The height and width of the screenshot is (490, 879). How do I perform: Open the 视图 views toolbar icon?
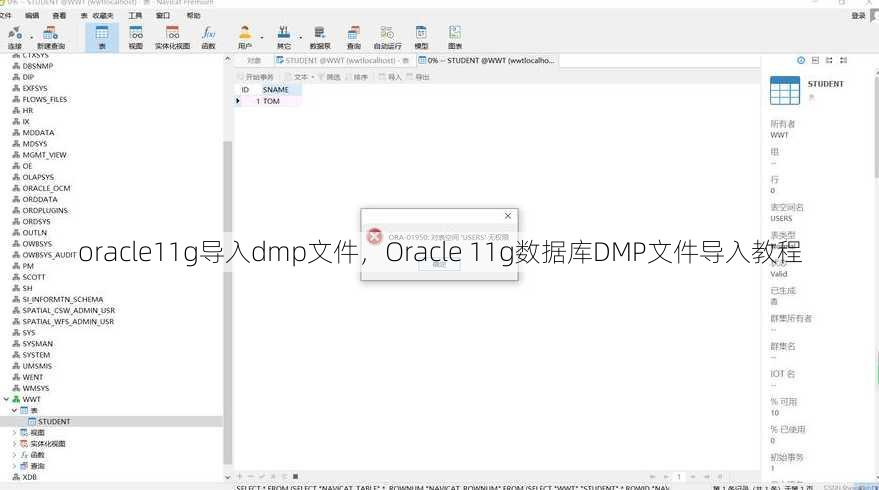click(x=136, y=38)
